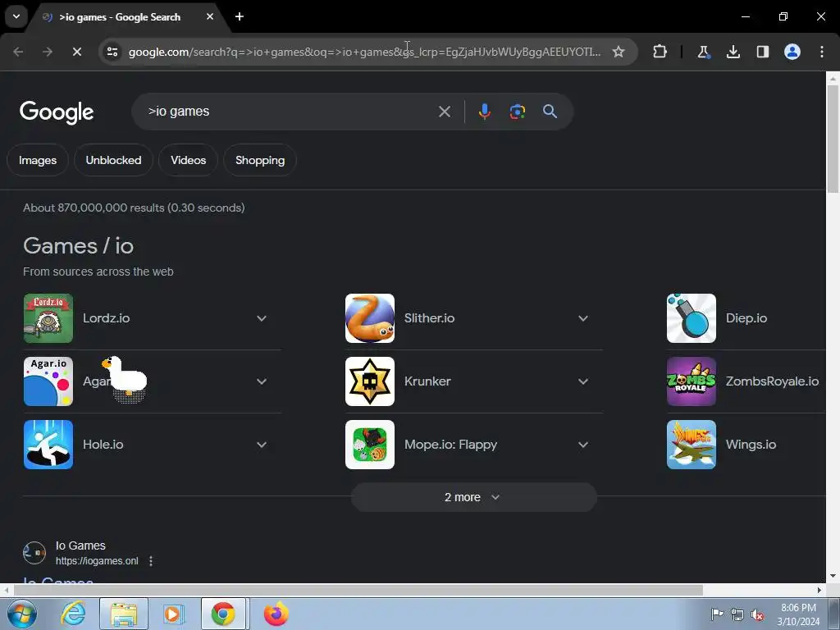
Task: Click the vertical scrollbar thumb
Action: 833,139
